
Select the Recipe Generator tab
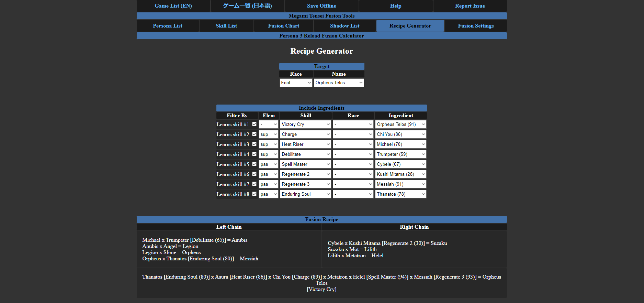click(410, 26)
